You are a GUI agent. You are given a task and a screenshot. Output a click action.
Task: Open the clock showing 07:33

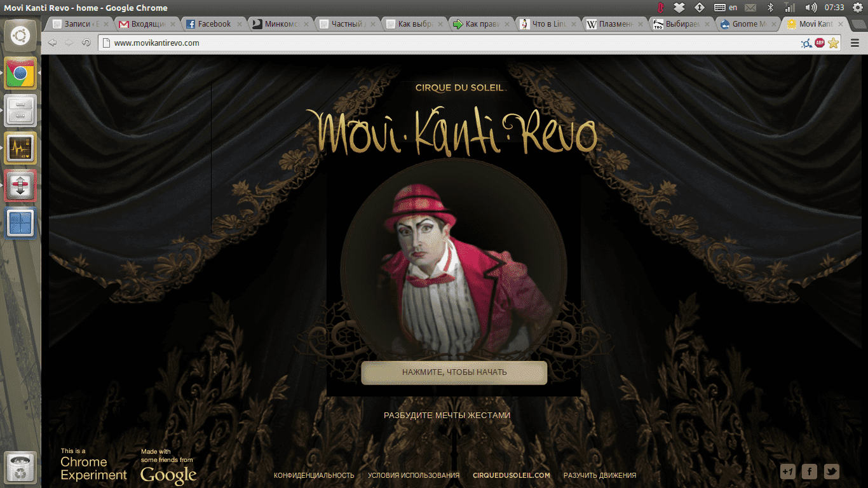(834, 8)
